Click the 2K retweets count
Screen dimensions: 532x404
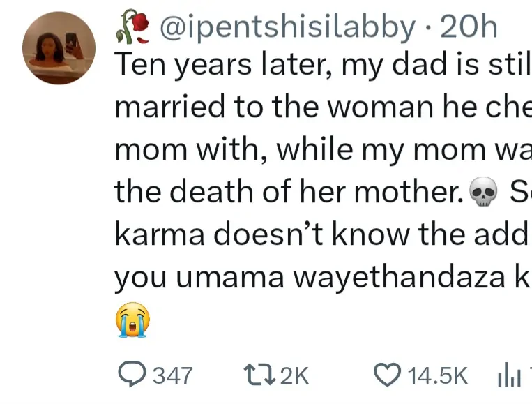click(x=294, y=375)
